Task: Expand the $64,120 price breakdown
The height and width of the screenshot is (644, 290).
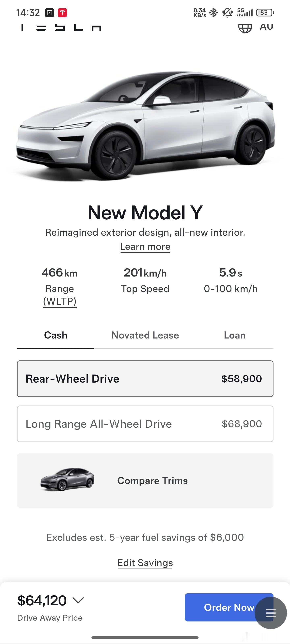Action: point(42,601)
